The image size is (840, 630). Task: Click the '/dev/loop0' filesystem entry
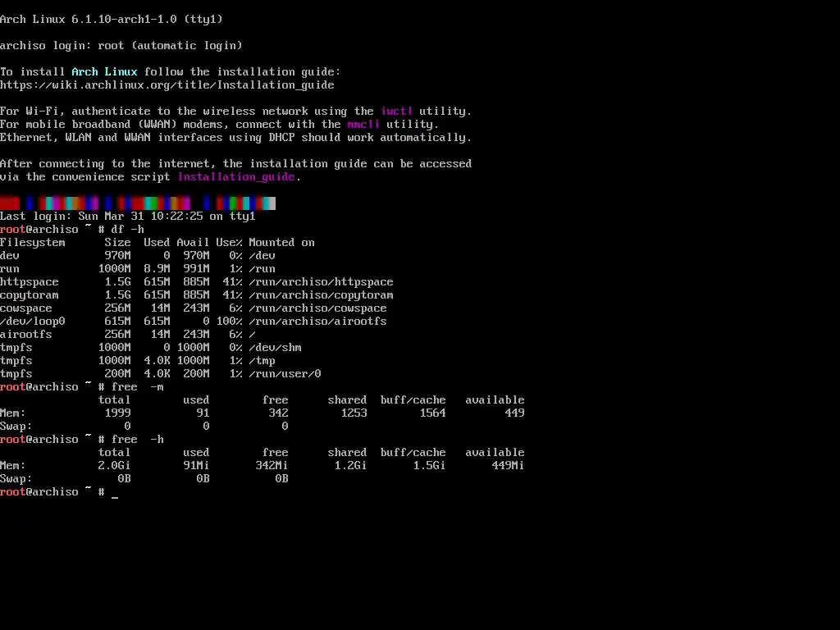33,322
